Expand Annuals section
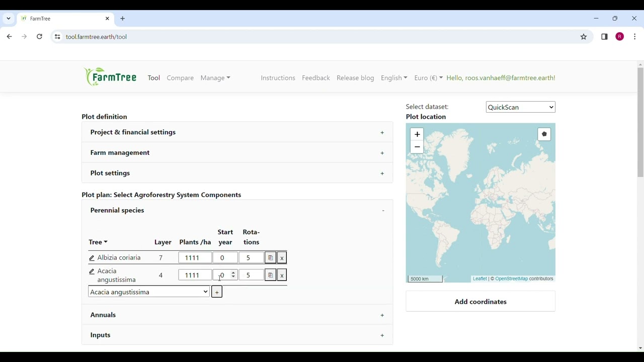The image size is (644, 362). (x=237, y=315)
